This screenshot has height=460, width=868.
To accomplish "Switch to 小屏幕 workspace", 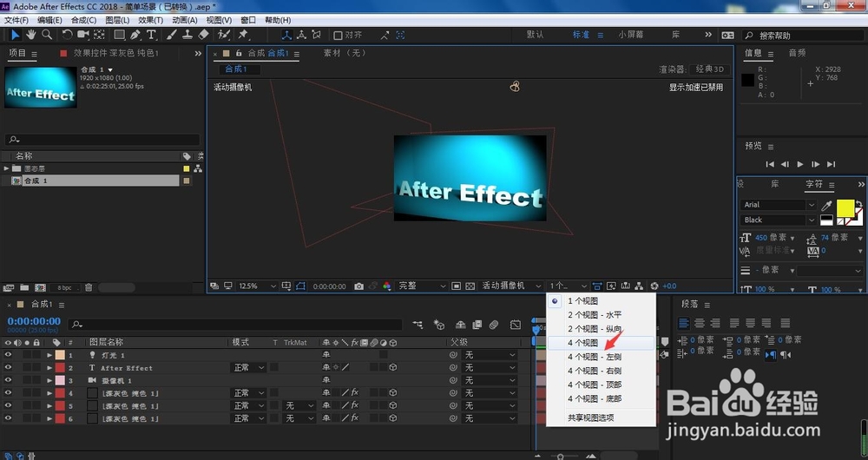I will coord(631,35).
